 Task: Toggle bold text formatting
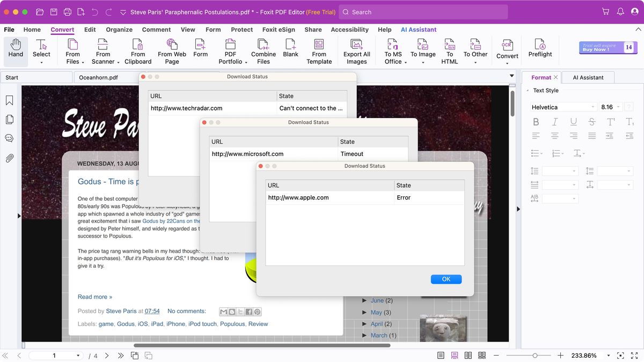click(x=536, y=122)
